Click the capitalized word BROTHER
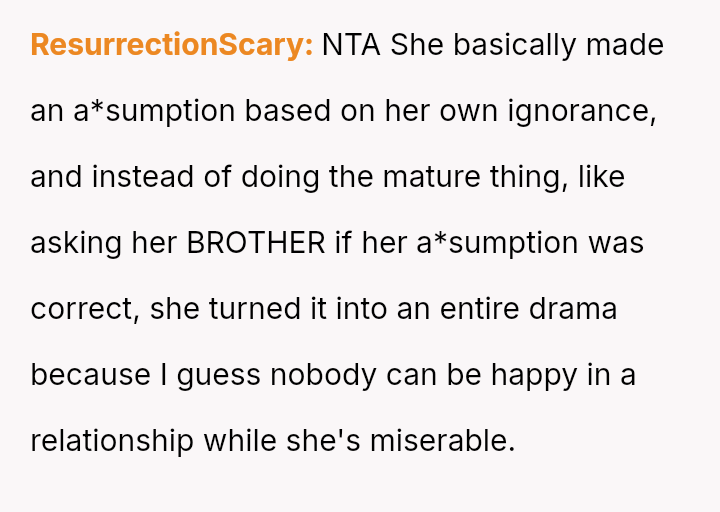The image size is (720, 512). 256,243
